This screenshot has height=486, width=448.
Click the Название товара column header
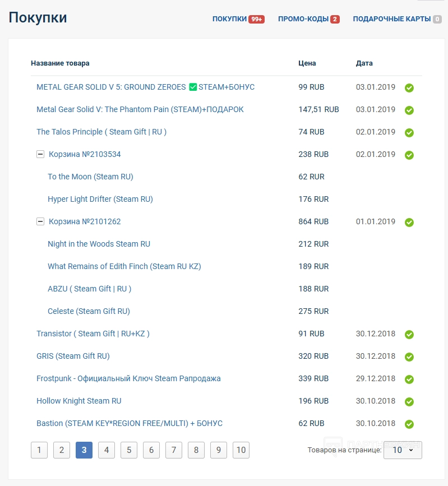click(60, 63)
